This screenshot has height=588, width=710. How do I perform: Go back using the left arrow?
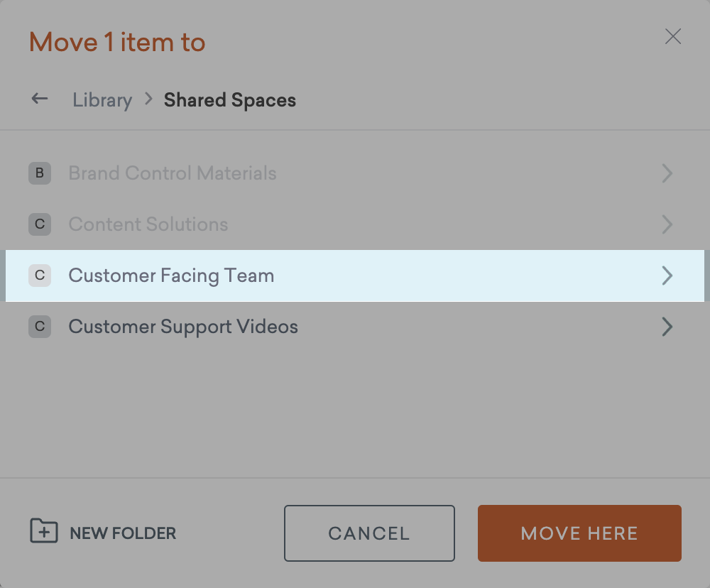tap(40, 99)
